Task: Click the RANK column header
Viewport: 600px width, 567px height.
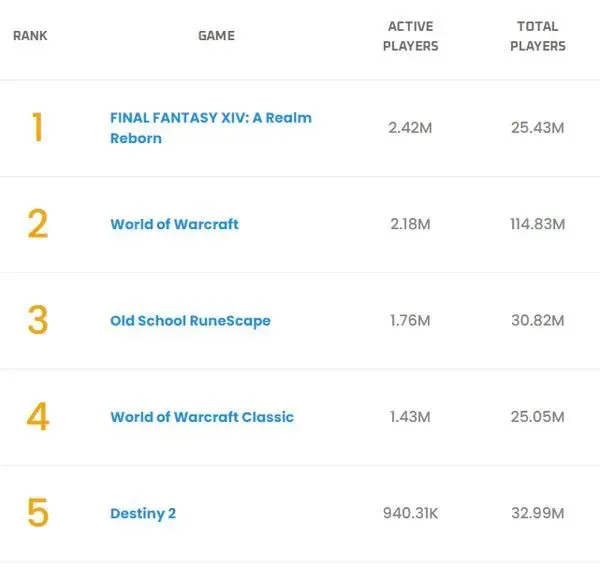Action: (x=30, y=36)
